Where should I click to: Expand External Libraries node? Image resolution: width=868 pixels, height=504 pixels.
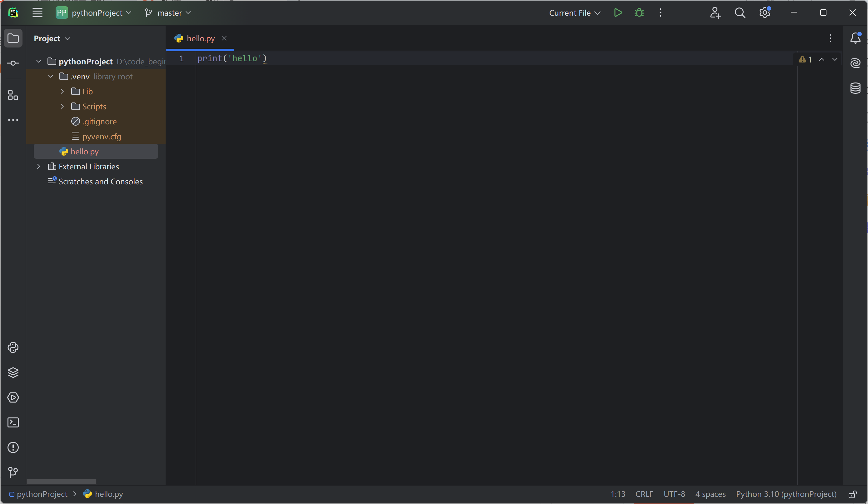(x=38, y=167)
